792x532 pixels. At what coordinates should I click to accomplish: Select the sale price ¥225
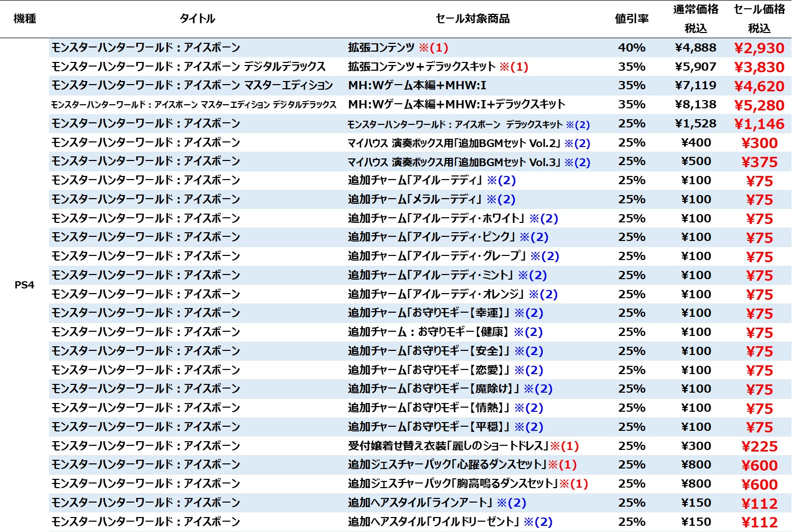759,446
